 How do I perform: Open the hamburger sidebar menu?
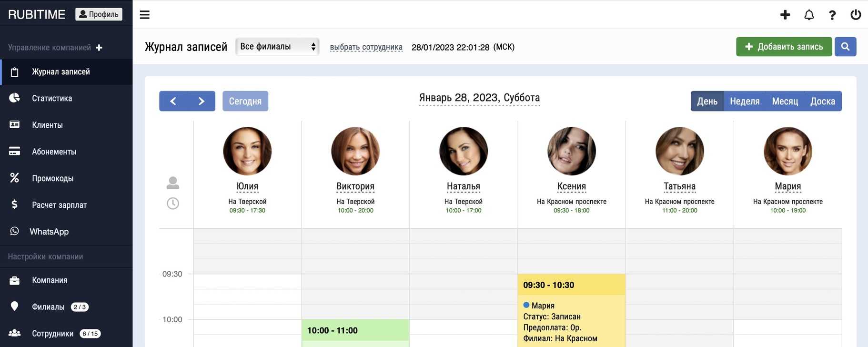point(144,15)
